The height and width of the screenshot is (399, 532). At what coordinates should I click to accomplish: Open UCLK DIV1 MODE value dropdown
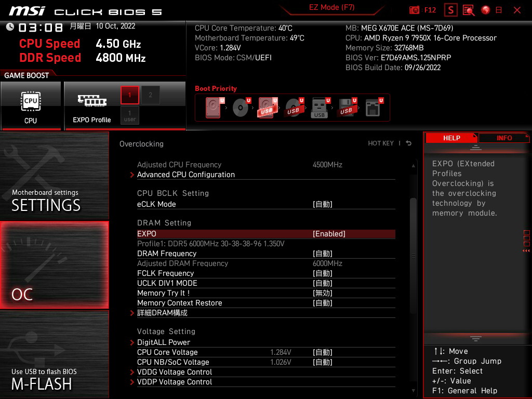click(x=322, y=283)
